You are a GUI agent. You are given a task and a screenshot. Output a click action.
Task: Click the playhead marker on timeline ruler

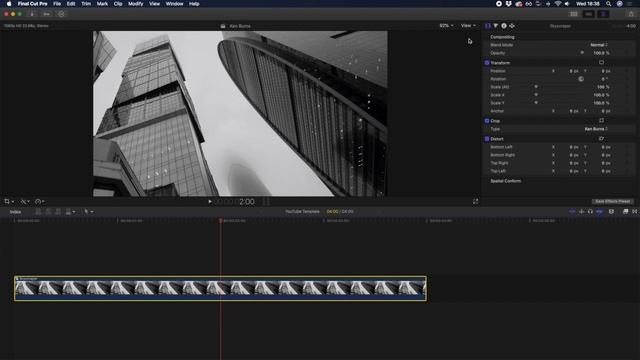click(x=220, y=220)
